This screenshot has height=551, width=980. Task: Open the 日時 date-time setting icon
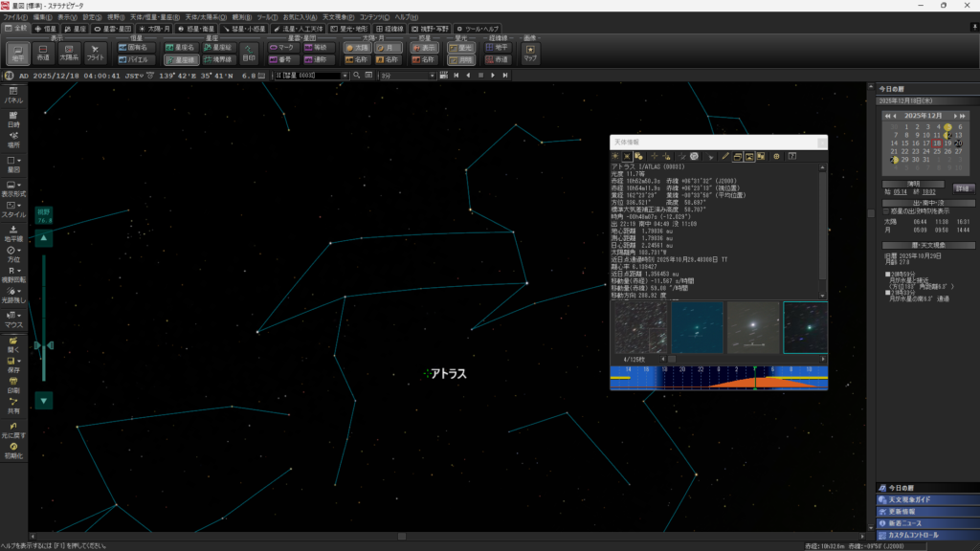point(13,118)
